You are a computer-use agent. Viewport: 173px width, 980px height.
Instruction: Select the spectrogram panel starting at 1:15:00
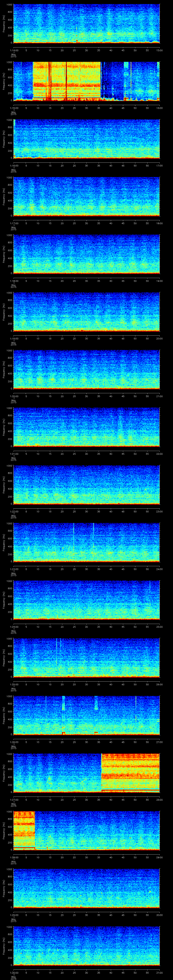(87, 81)
